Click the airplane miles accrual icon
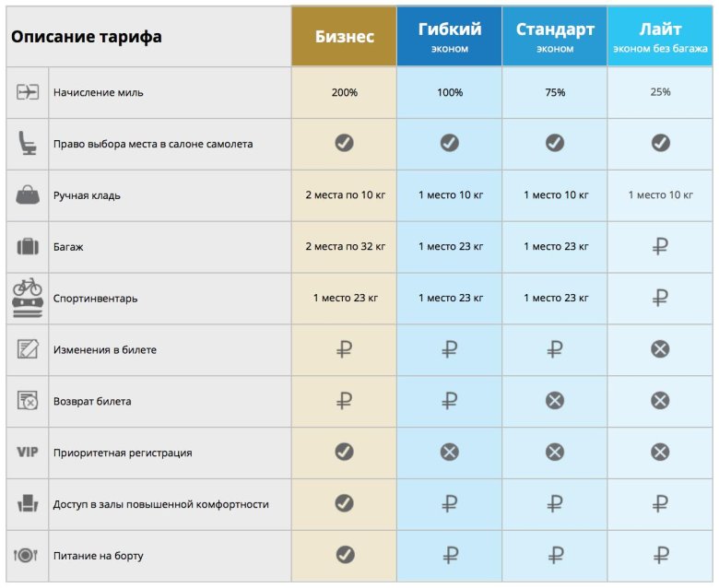Screen dimensions: 719x588 click(28, 92)
